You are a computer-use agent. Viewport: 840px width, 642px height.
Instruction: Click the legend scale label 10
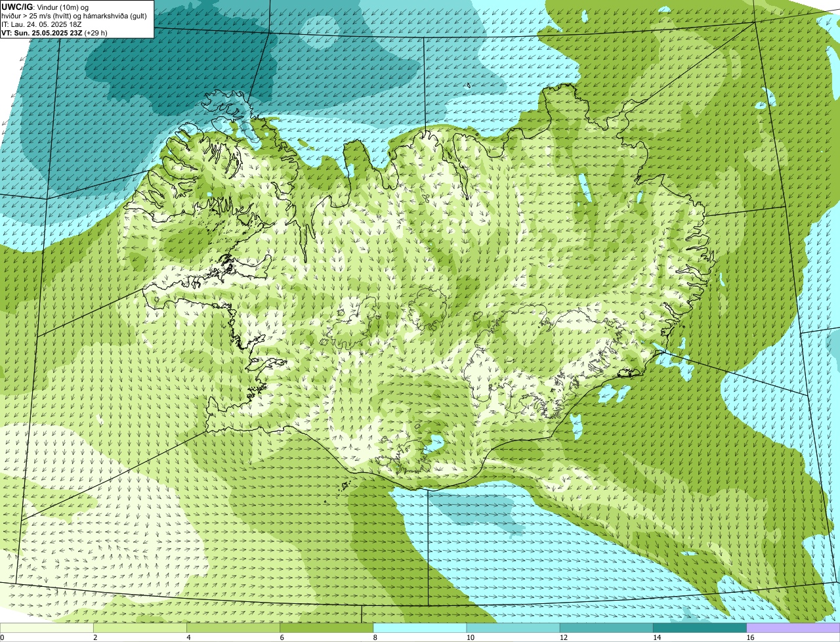470,637
